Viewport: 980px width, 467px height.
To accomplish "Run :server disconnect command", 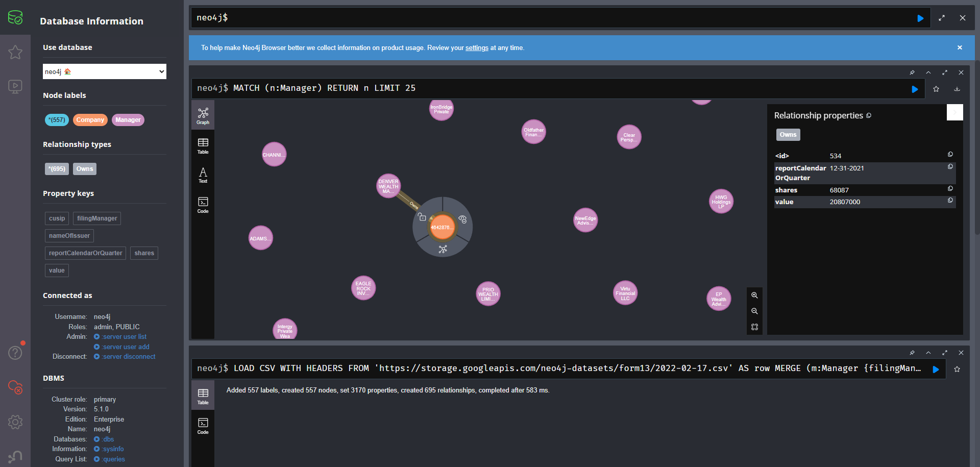I will click(x=125, y=357).
